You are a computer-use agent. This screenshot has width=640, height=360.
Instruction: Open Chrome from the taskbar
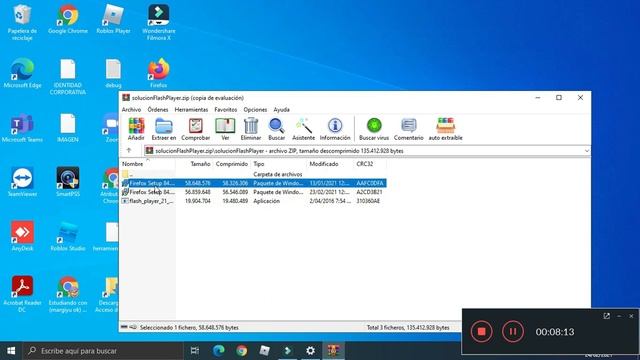click(241, 351)
